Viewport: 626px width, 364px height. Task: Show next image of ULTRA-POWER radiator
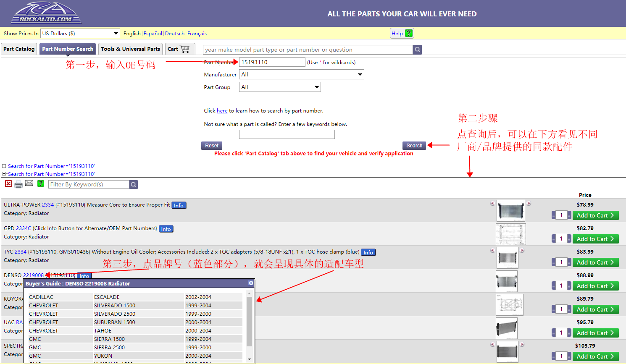coord(529,203)
